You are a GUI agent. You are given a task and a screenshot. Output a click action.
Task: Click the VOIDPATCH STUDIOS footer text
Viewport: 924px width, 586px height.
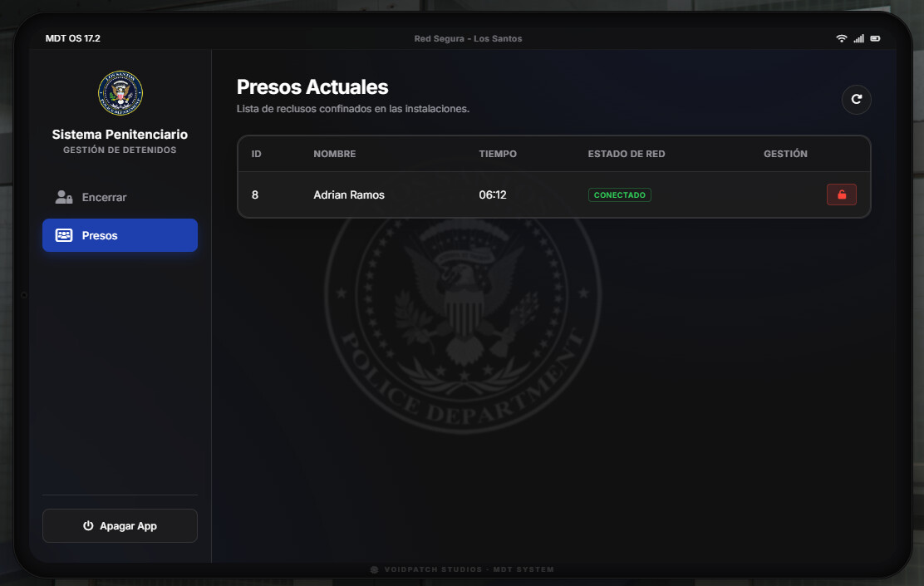tap(469, 569)
